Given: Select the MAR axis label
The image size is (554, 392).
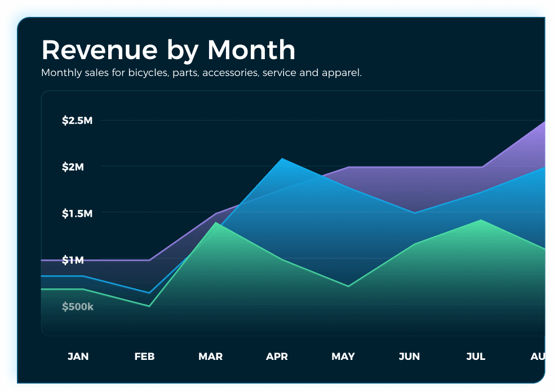Looking at the screenshot, I should tap(210, 356).
